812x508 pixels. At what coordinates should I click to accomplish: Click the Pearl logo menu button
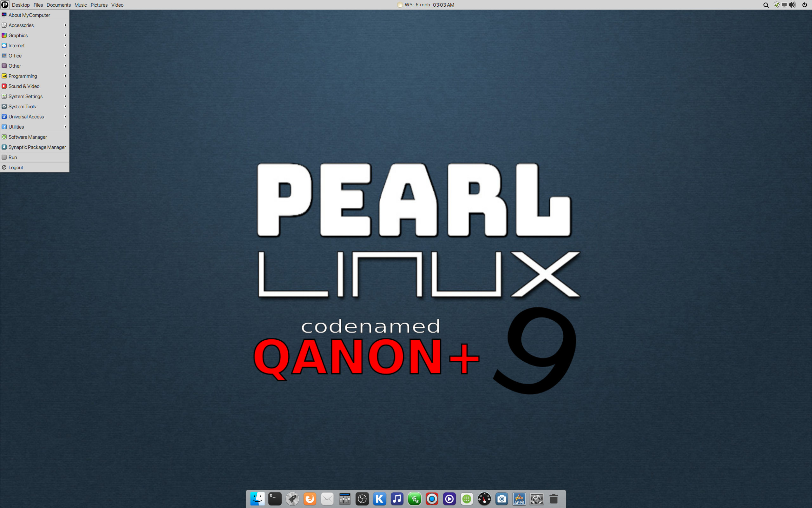click(x=5, y=5)
